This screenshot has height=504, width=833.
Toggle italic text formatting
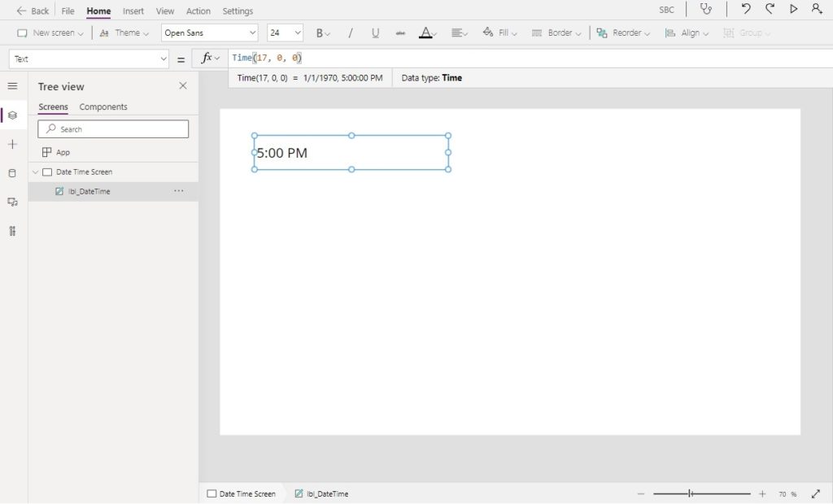[x=351, y=33]
